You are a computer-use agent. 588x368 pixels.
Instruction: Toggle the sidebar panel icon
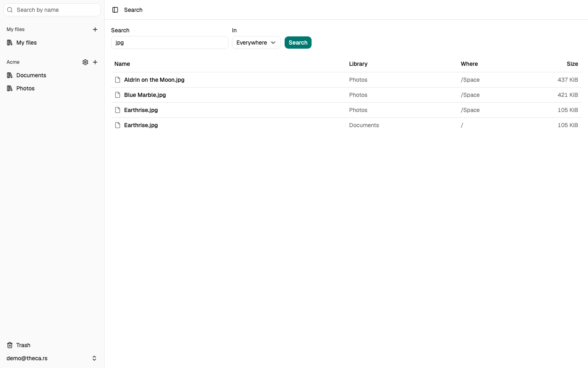point(115,10)
